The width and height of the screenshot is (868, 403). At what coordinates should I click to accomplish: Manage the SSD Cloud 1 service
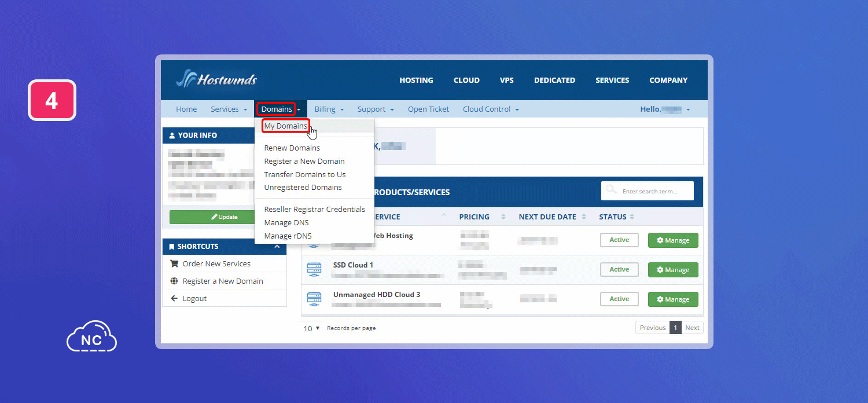pos(673,270)
